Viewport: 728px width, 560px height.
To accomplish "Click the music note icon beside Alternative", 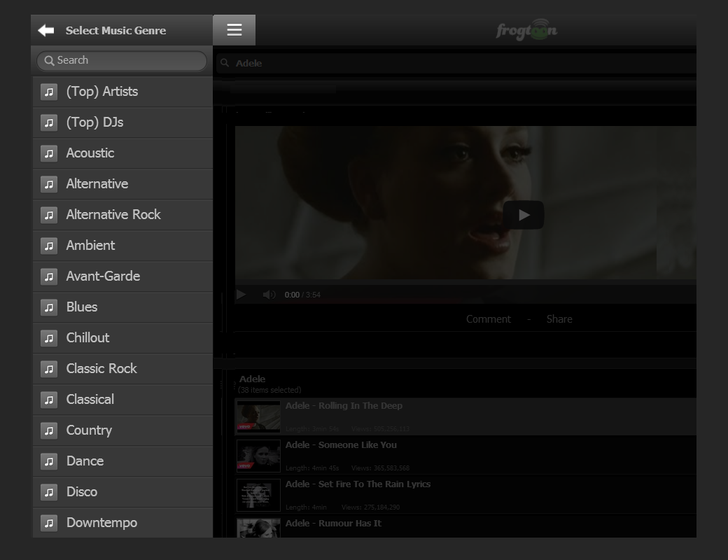I will (x=49, y=184).
